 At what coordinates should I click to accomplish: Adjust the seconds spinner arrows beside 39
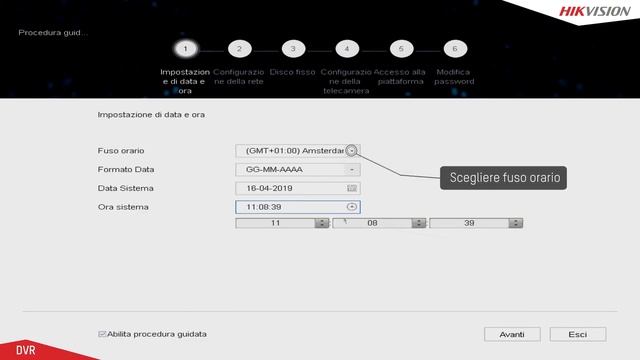[516, 223]
